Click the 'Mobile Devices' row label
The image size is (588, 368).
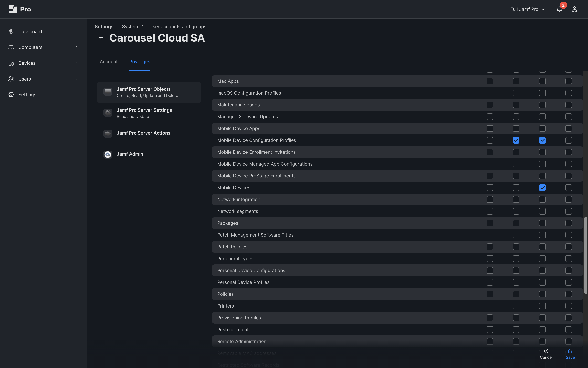(233, 188)
